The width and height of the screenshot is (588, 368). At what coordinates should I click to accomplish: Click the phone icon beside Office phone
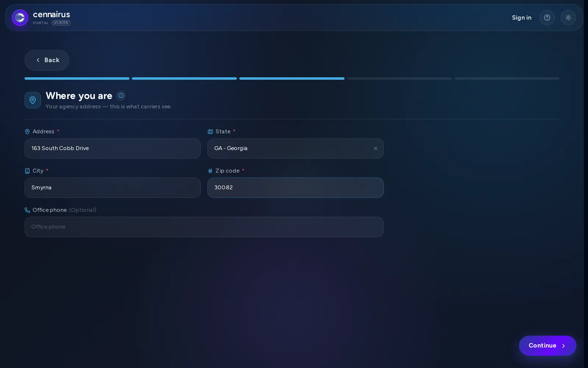point(27,210)
